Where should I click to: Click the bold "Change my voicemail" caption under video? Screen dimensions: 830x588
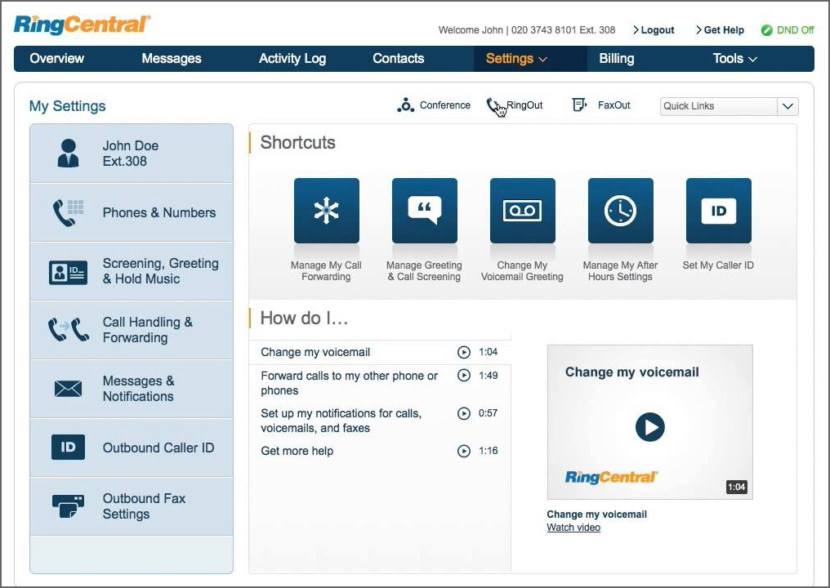pos(597,514)
